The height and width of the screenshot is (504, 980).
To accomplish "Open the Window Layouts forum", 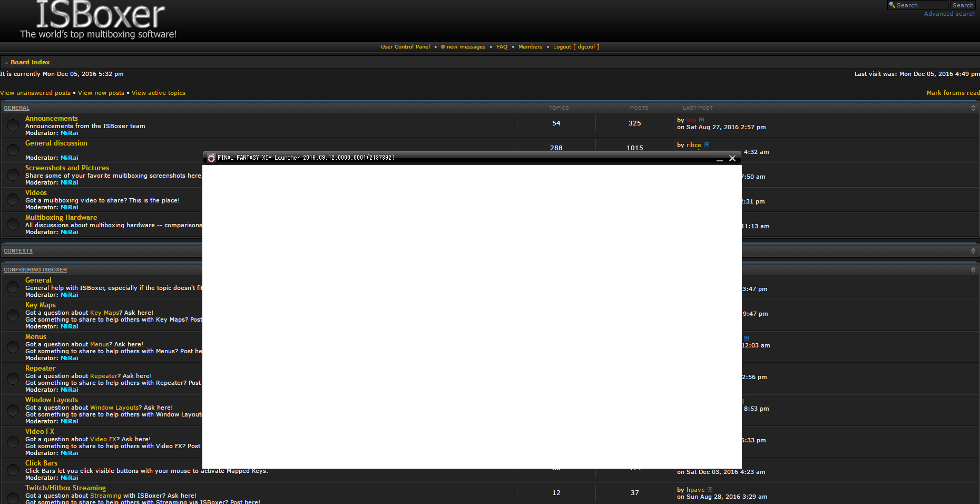I will [x=52, y=400].
